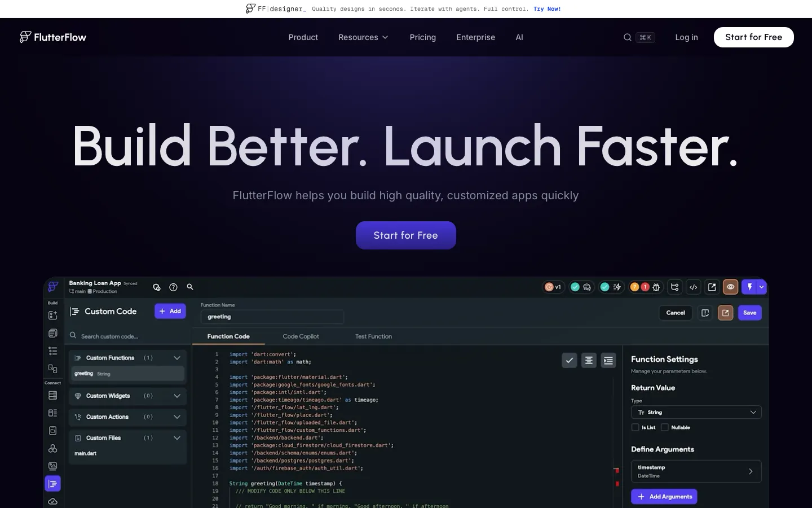The width and height of the screenshot is (812, 508).
Task: Click the purple lightning Run button
Action: (749, 287)
